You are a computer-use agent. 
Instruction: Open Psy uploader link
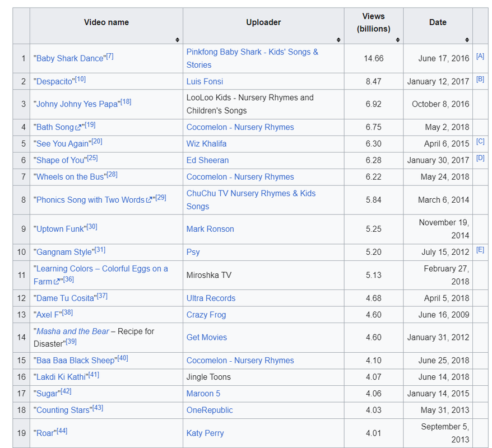coord(193,253)
